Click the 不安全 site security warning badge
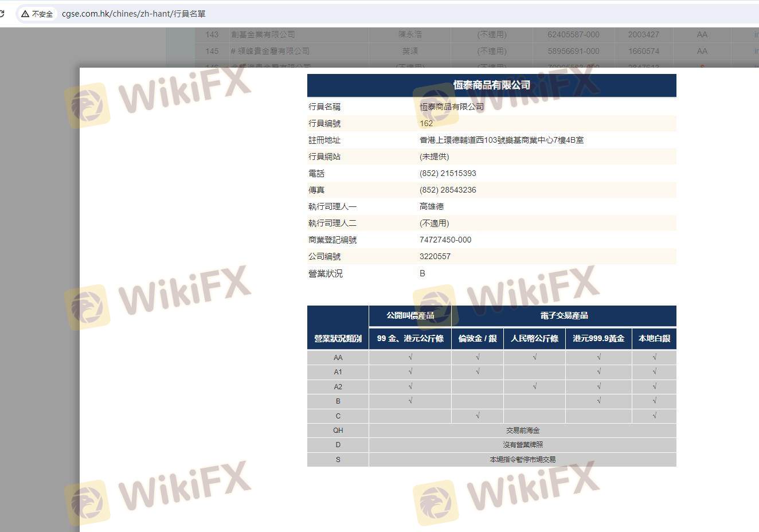Image resolution: width=759 pixels, height=532 pixels. [x=37, y=14]
